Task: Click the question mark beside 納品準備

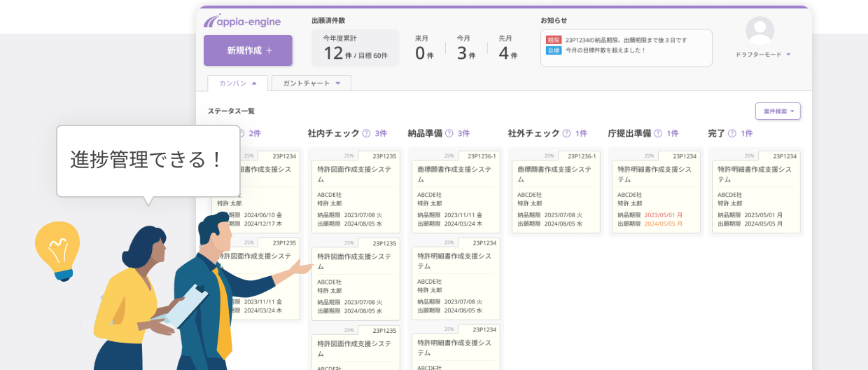Action: (x=449, y=133)
